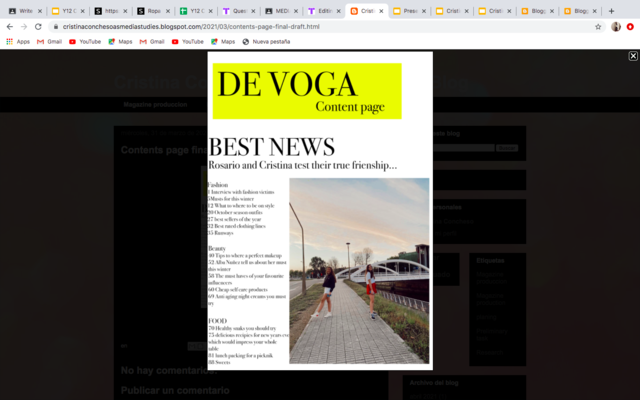Click the blog search text field
Screen dimensions: 640x400
(x=464, y=148)
